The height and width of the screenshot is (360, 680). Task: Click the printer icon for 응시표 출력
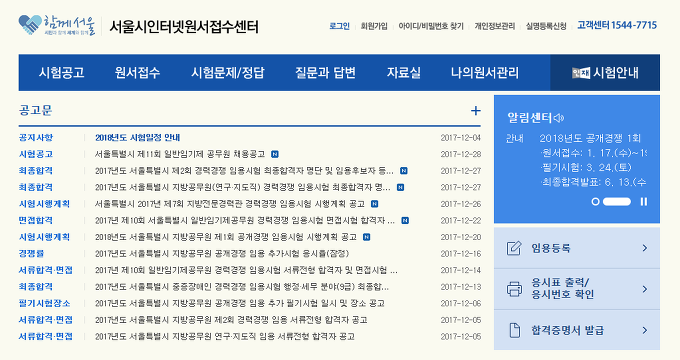pyautogui.click(x=514, y=289)
